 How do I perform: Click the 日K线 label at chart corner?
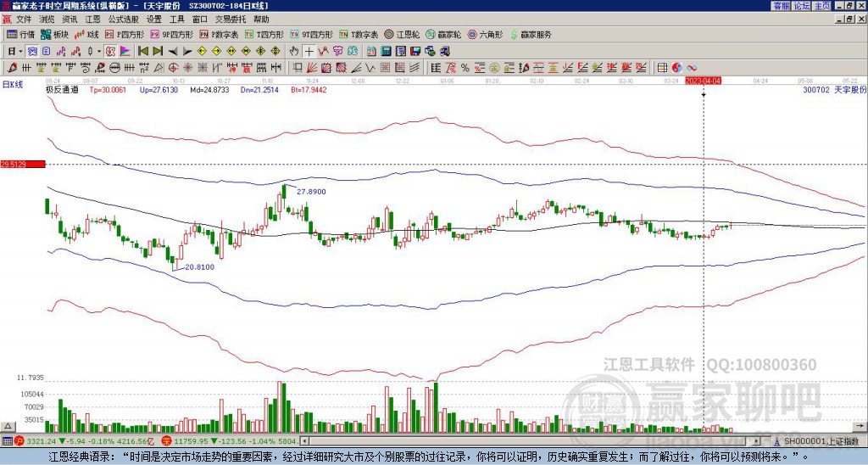pos(12,84)
